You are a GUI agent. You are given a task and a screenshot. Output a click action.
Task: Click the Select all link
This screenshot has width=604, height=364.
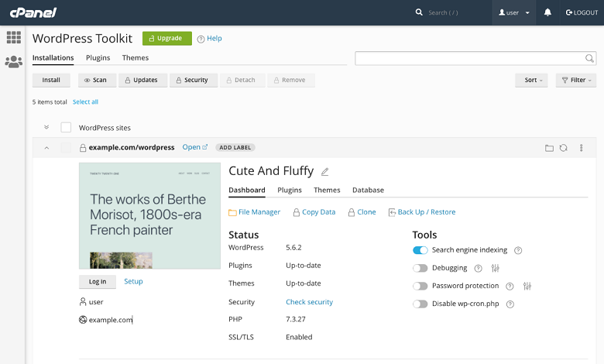point(85,102)
